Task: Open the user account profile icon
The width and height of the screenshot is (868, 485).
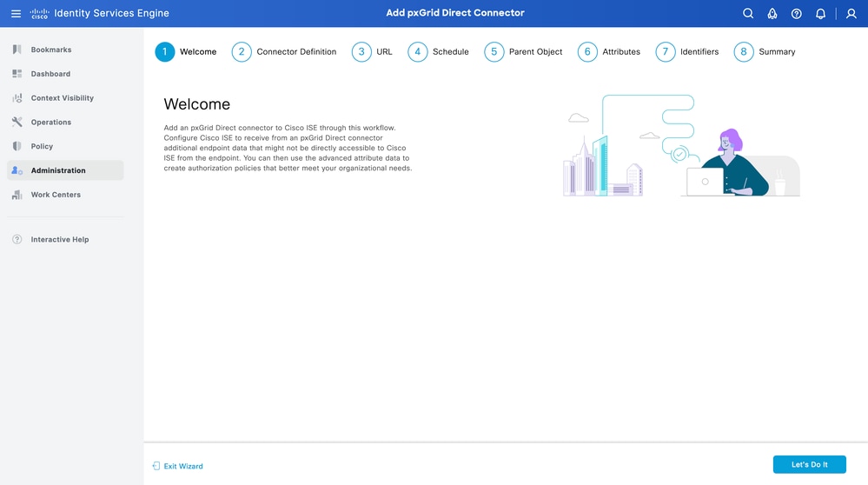Action: click(x=851, y=13)
